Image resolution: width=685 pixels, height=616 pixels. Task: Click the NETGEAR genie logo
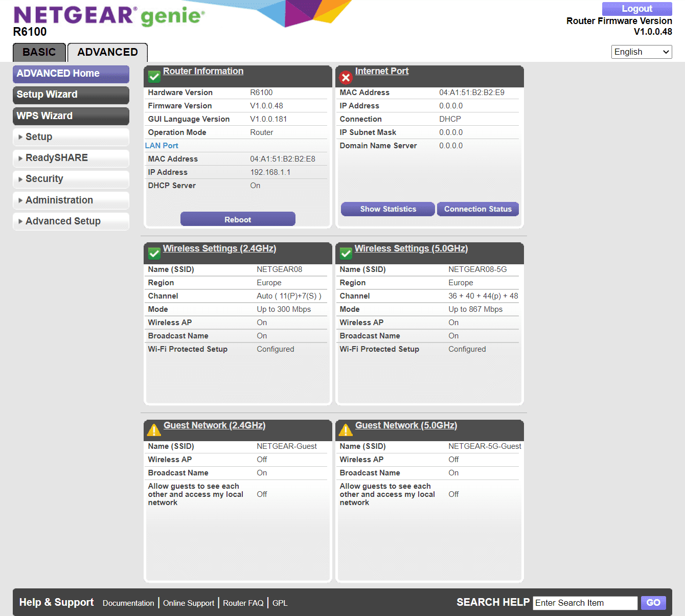click(109, 15)
